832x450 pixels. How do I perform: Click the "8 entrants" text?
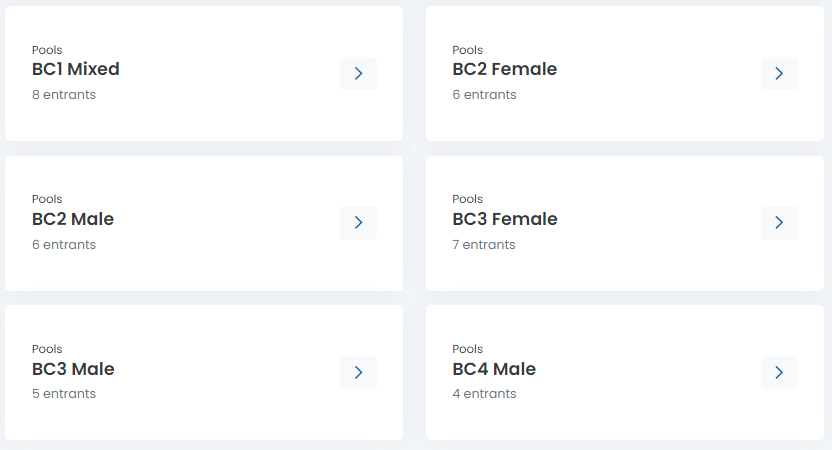coord(64,95)
